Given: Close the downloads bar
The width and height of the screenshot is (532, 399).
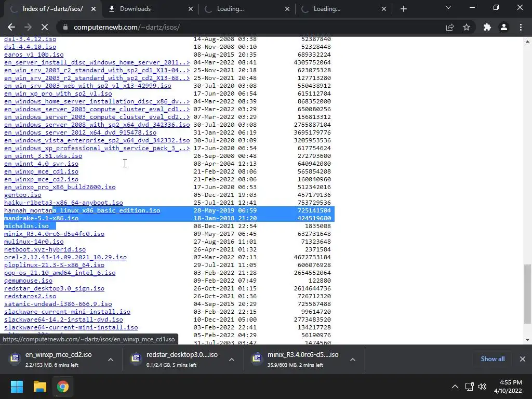Looking at the screenshot, I should (x=523, y=359).
